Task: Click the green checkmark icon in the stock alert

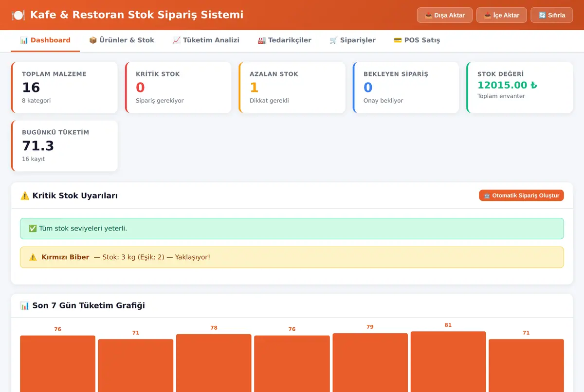Action: [33, 229]
